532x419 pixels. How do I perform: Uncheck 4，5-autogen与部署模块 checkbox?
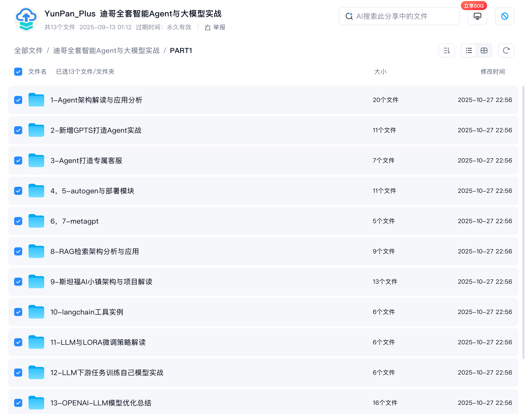[18, 191]
